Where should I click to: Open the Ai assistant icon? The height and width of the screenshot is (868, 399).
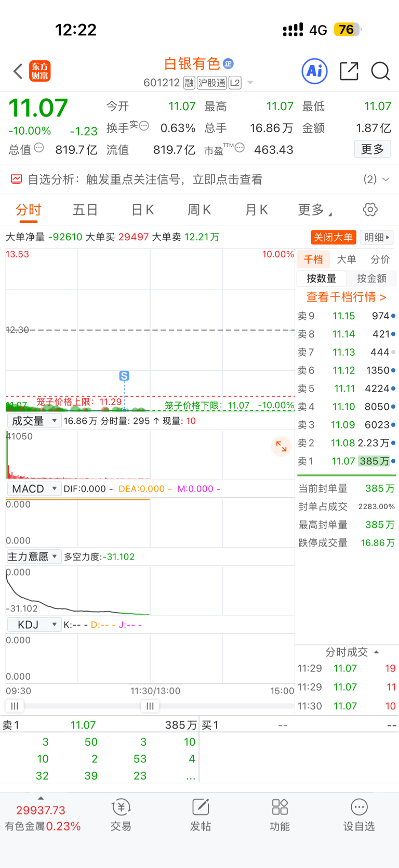tap(315, 71)
